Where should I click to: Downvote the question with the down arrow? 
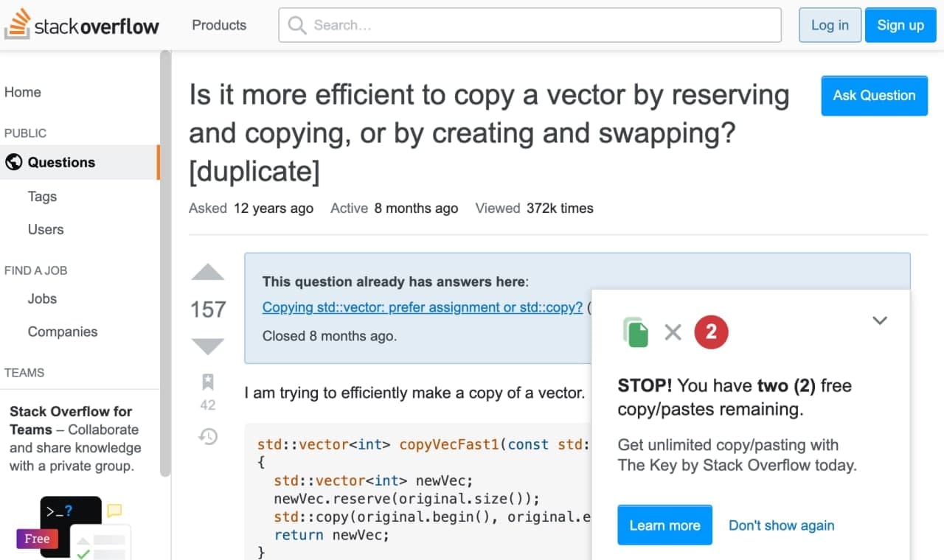point(208,346)
